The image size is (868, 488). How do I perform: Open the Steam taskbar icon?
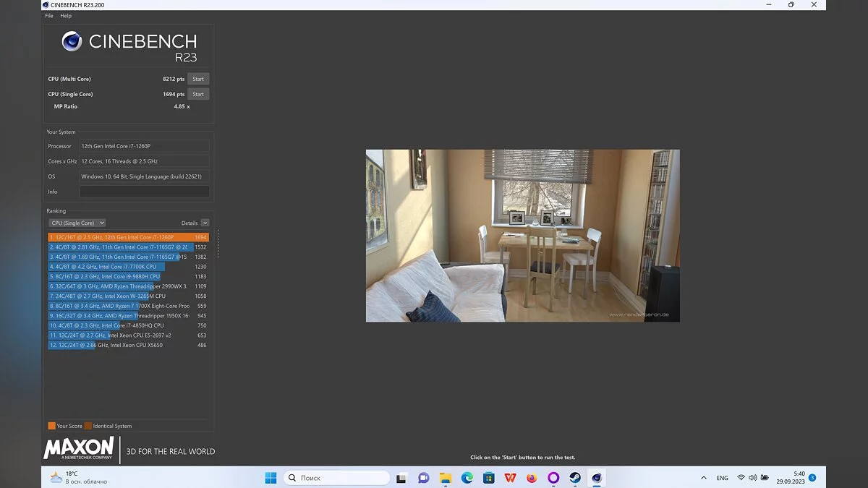pyautogui.click(x=574, y=478)
